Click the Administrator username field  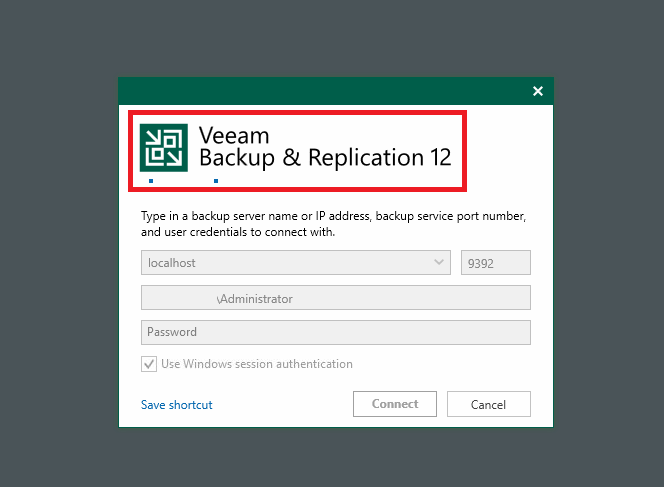pyautogui.click(x=335, y=298)
